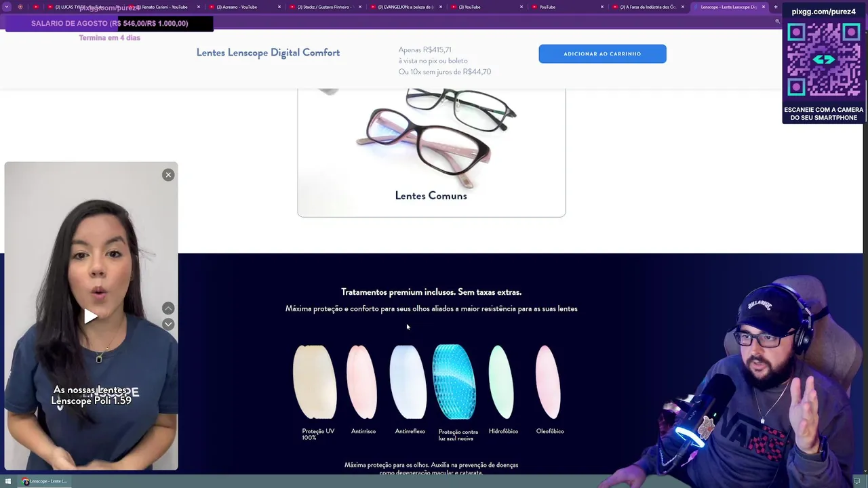
Task: Click the Hidrofóbico label text
Action: click(503, 431)
